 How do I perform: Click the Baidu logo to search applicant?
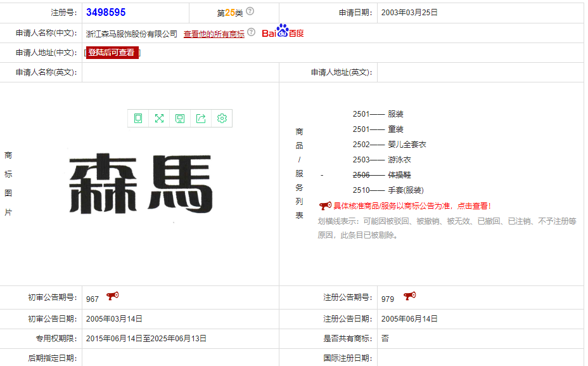(x=283, y=32)
